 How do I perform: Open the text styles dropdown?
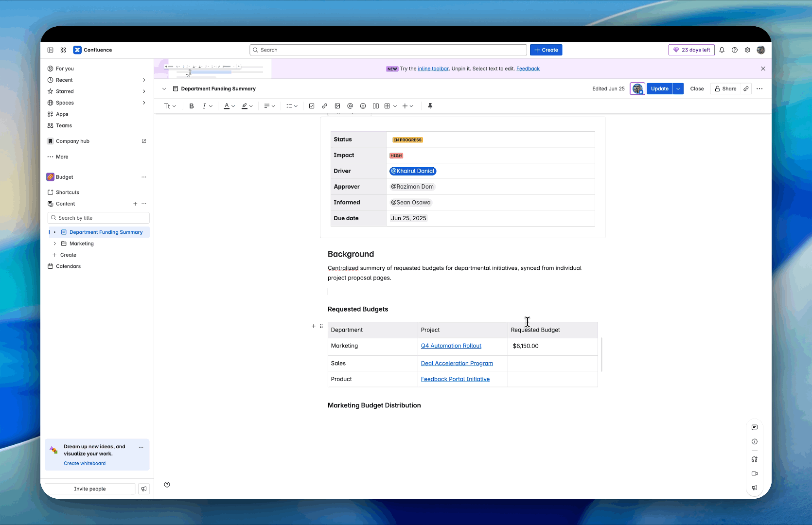pos(170,106)
